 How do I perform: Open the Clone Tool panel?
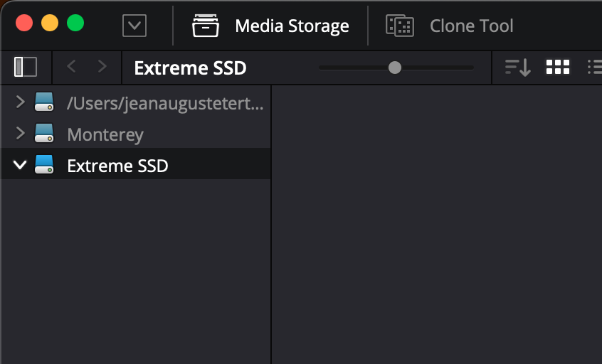(471, 26)
